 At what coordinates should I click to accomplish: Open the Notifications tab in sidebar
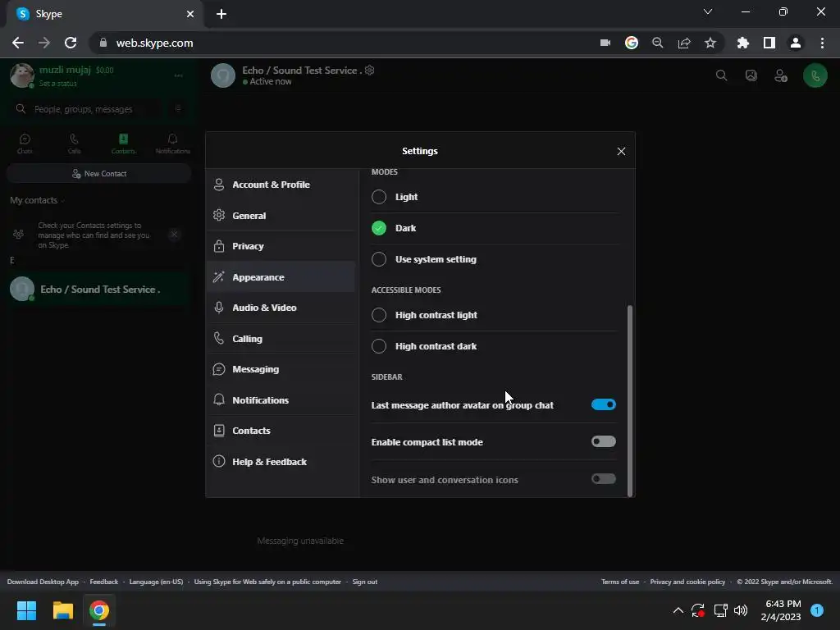172,144
